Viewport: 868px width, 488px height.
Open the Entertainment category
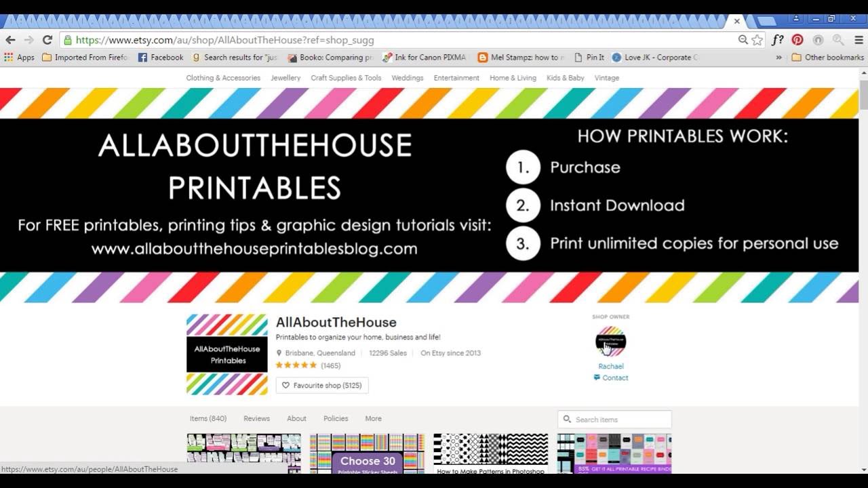pyautogui.click(x=456, y=78)
